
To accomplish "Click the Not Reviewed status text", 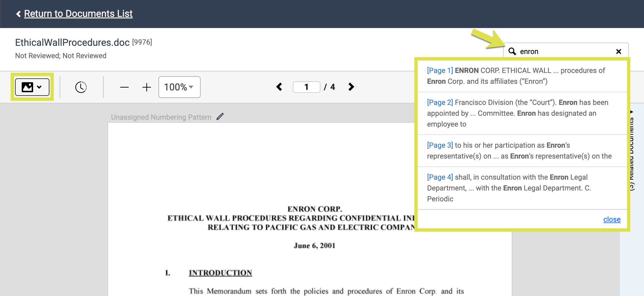I will click(61, 56).
